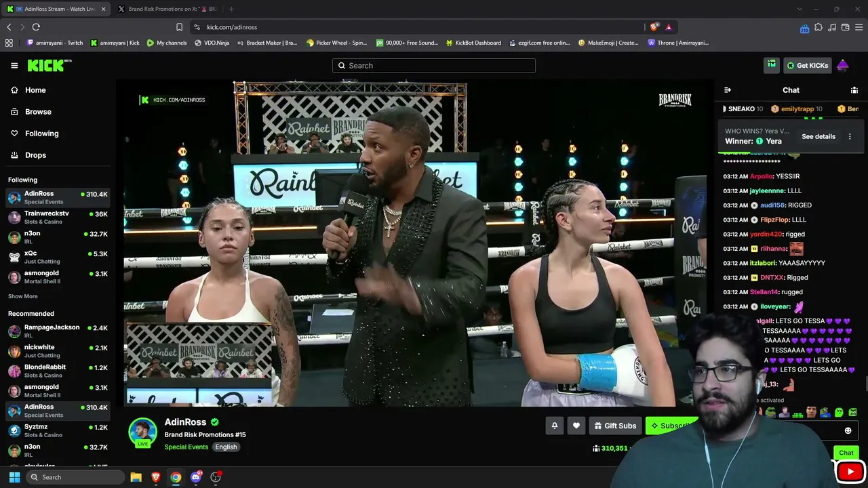868x488 pixels.
Task: Bookmark this page using the address bar bookmark icon
Action: click(179, 27)
